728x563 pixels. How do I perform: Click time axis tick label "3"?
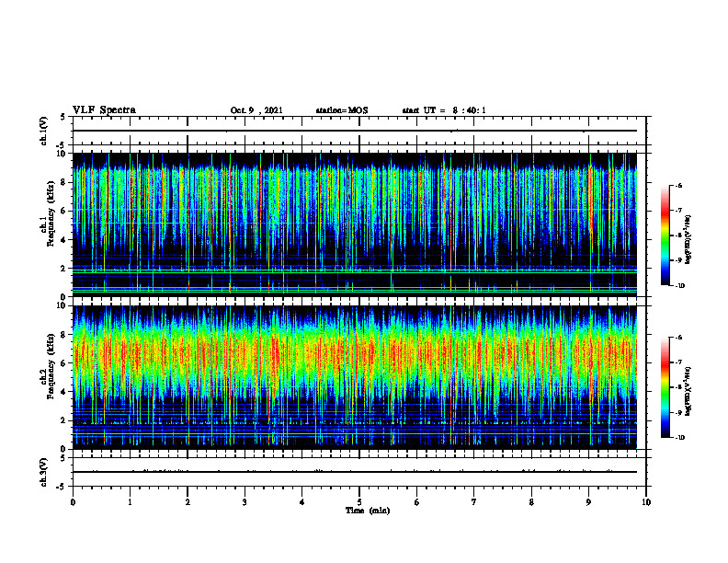[245, 502]
